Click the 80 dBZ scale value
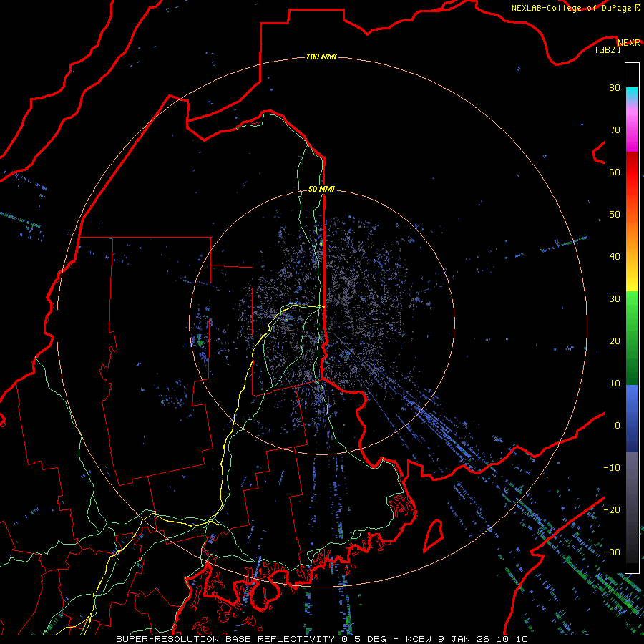 [615, 88]
